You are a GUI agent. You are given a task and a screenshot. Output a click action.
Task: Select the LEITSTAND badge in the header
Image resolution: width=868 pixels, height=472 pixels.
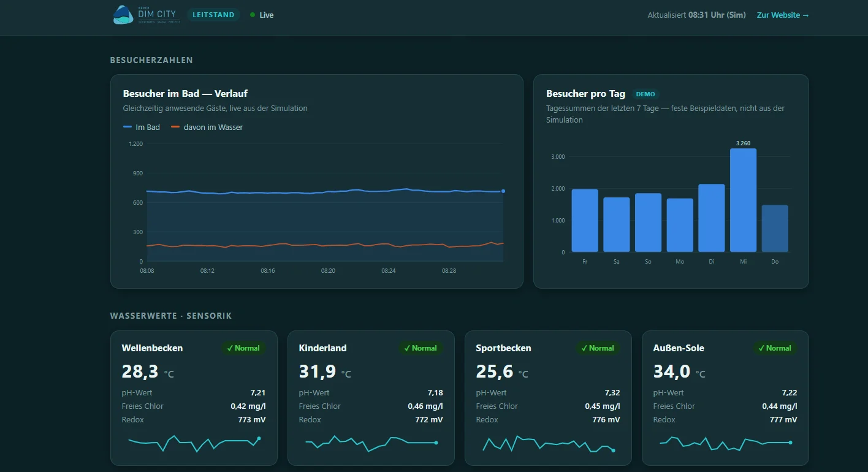click(x=213, y=15)
